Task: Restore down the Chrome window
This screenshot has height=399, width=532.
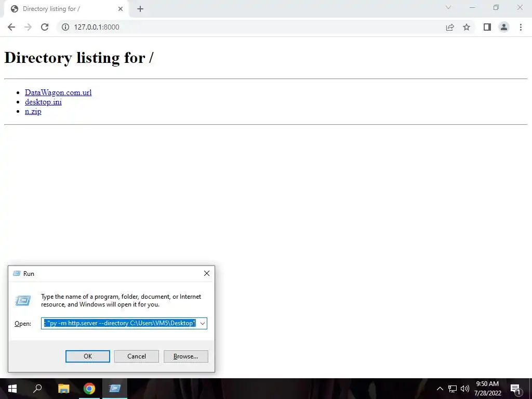Action: [x=496, y=7]
